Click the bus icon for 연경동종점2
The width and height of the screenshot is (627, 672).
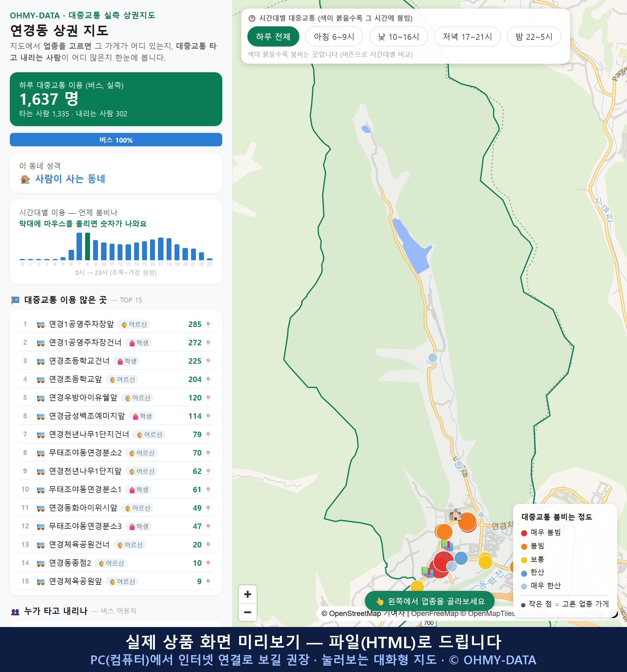pos(40,563)
